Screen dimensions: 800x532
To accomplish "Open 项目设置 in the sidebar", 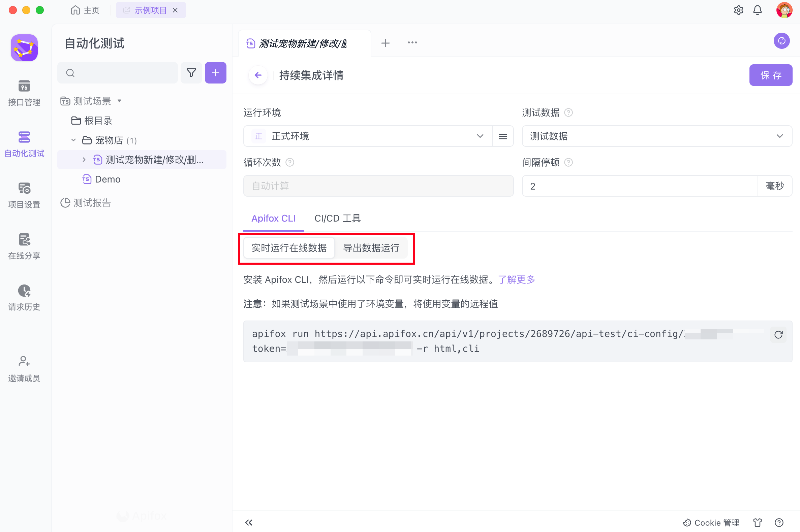I will click(x=24, y=195).
